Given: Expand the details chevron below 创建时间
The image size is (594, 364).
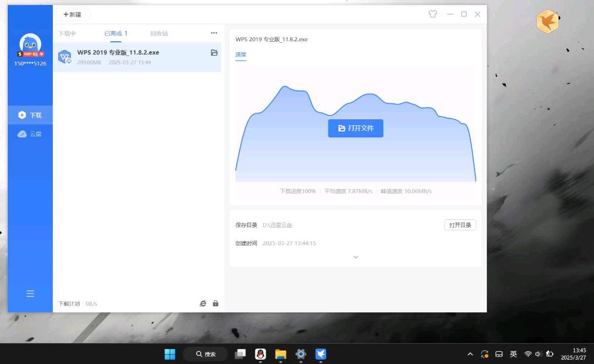Looking at the screenshot, I should point(355,257).
